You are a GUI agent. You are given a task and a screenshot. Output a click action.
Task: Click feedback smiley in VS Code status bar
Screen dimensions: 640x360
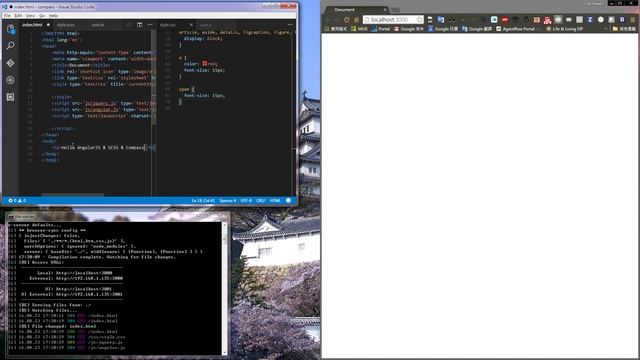pos(289,200)
